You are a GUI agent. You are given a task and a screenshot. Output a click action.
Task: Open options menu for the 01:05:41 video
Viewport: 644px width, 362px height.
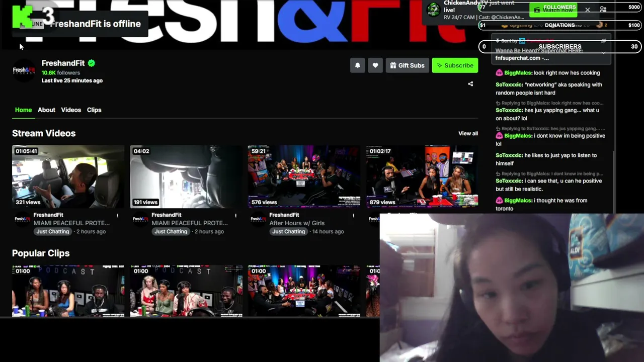pos(118,215)
